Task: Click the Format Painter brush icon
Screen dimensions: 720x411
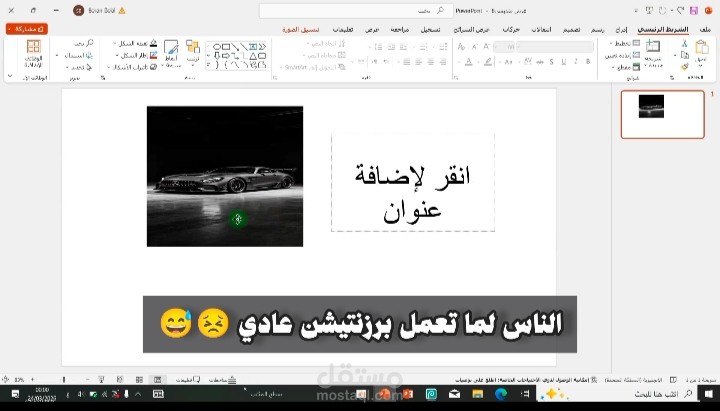Action: pyautogui.click(x=684, y=67)
